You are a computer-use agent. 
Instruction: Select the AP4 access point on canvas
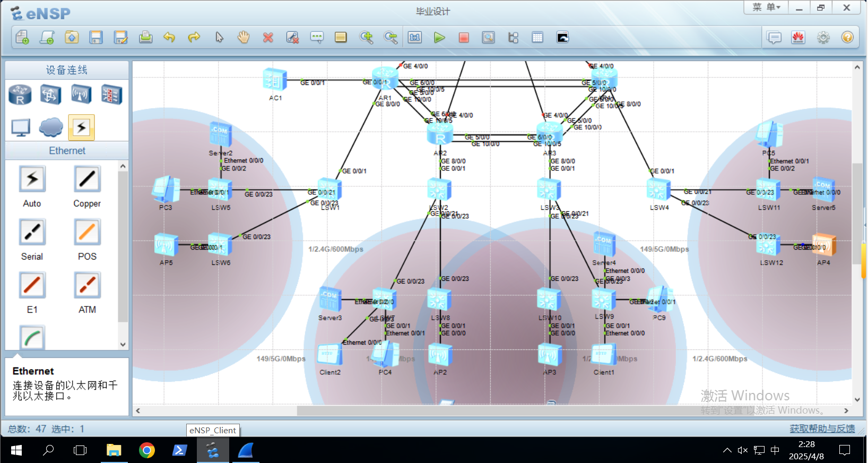(x=823, y=245)
